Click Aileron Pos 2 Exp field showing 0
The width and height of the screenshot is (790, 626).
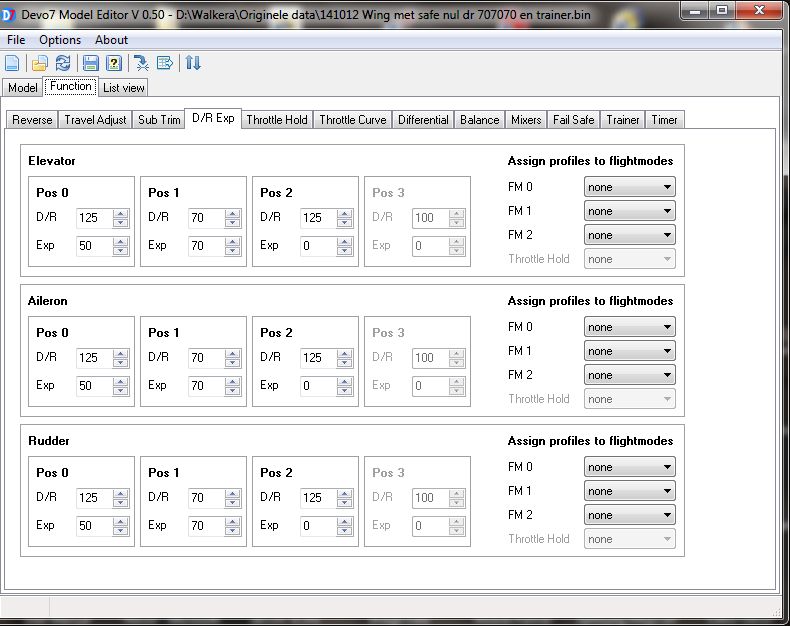click(x=319, y=386)
